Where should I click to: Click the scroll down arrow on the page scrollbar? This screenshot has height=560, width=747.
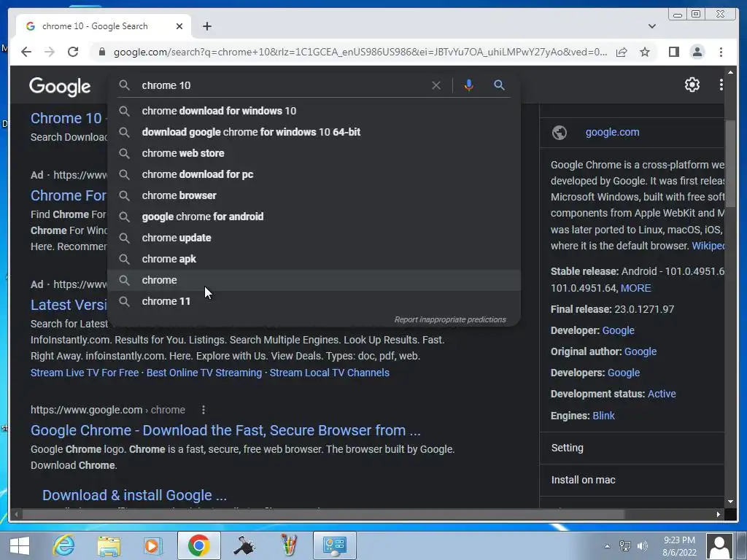coord(730,502)
